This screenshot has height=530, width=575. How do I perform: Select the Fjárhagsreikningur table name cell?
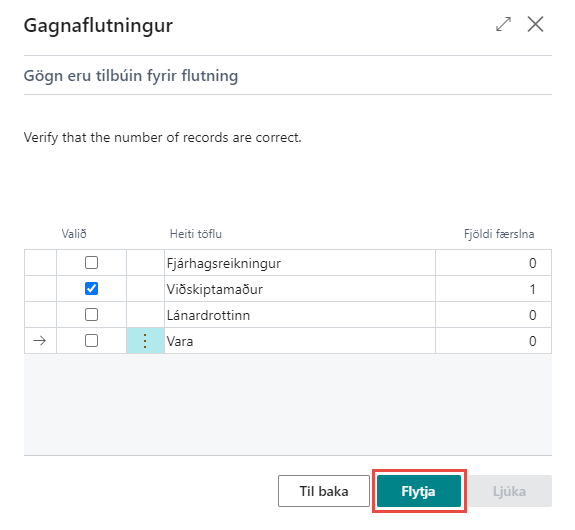tap(300, 263)
